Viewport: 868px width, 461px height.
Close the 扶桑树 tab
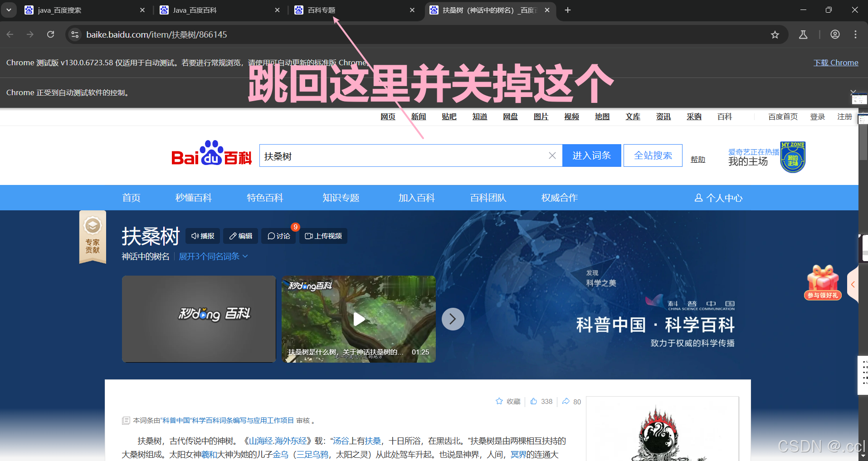point(547,10)
